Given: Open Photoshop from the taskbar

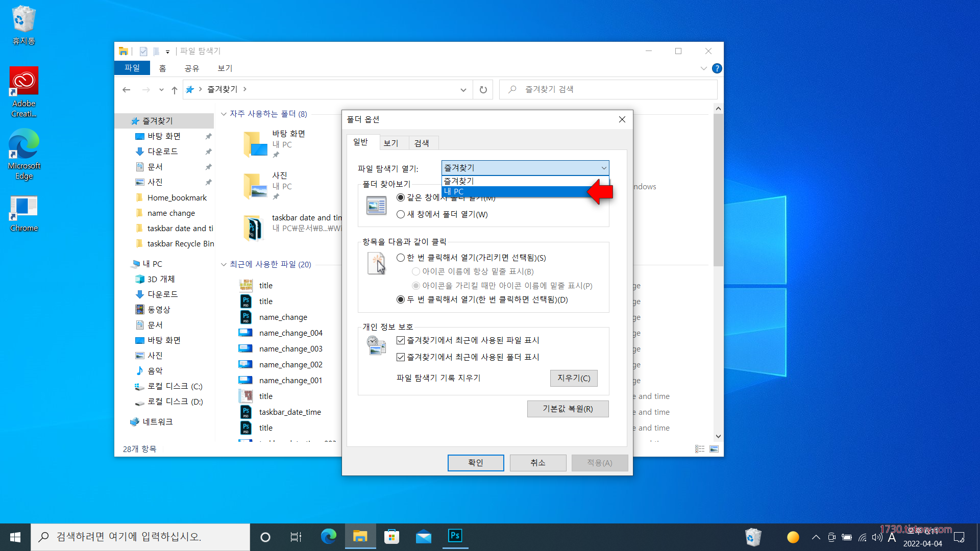Looking at the screenshot, I should click(x=455, y=536).
